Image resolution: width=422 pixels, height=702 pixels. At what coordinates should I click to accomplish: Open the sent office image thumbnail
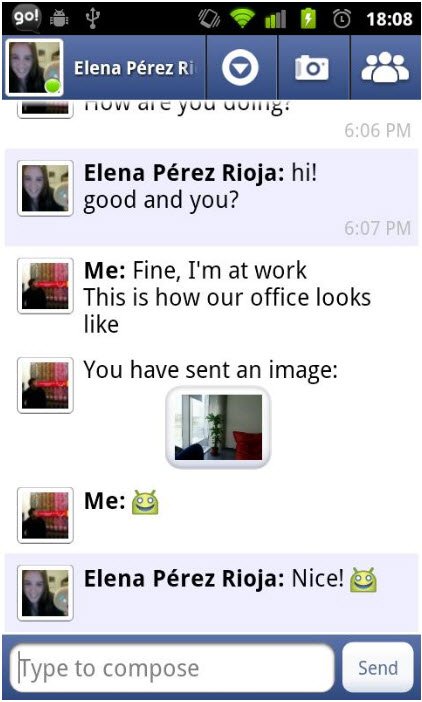tap(218, 427)
